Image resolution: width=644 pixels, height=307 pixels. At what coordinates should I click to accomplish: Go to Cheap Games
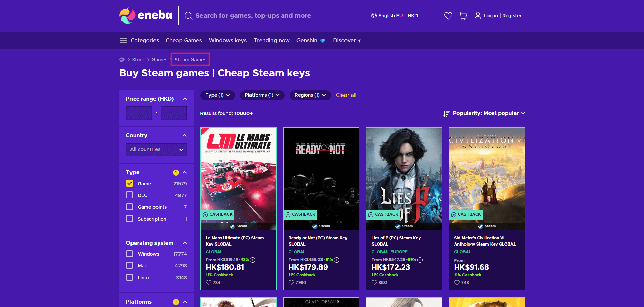(x=184, y=41)
